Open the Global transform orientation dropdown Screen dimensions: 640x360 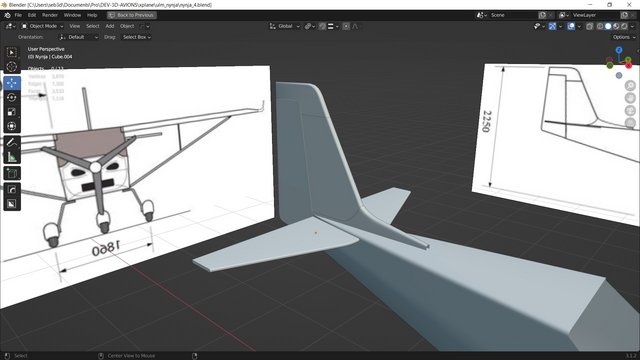click(x=284, y=26)
